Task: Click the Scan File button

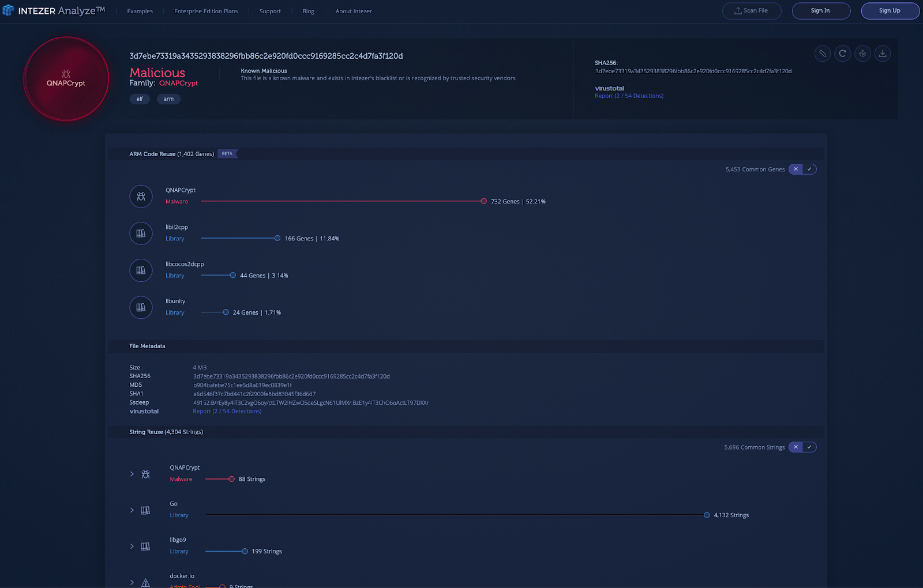Action: [752, 10]
